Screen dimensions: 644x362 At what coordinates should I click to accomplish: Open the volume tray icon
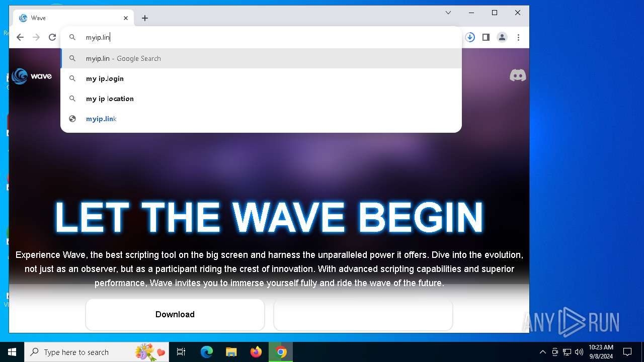coord(579,352)
